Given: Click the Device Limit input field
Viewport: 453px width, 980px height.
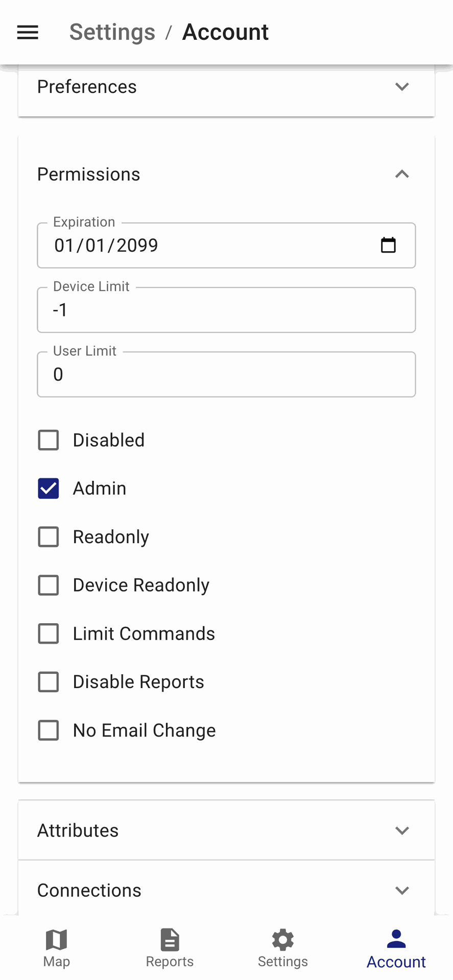Looking at the screenshot, I should tap(226, 310).
